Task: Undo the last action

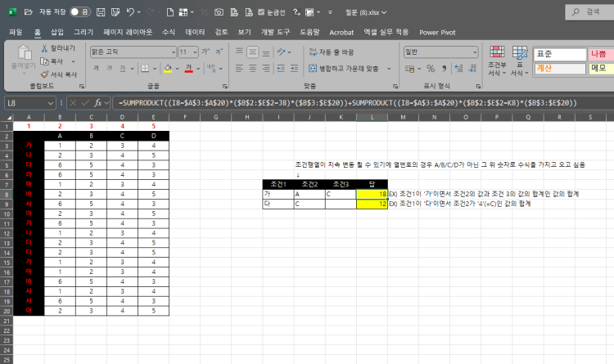Action: point(130,12)
